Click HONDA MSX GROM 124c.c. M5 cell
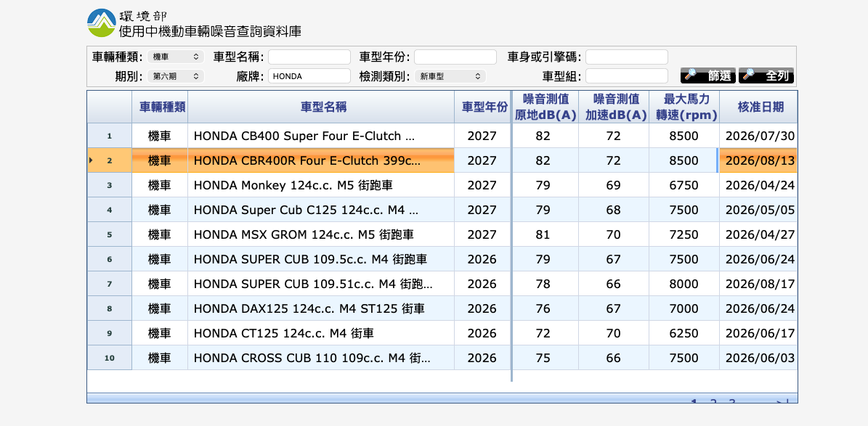 (x=321, y=234)
